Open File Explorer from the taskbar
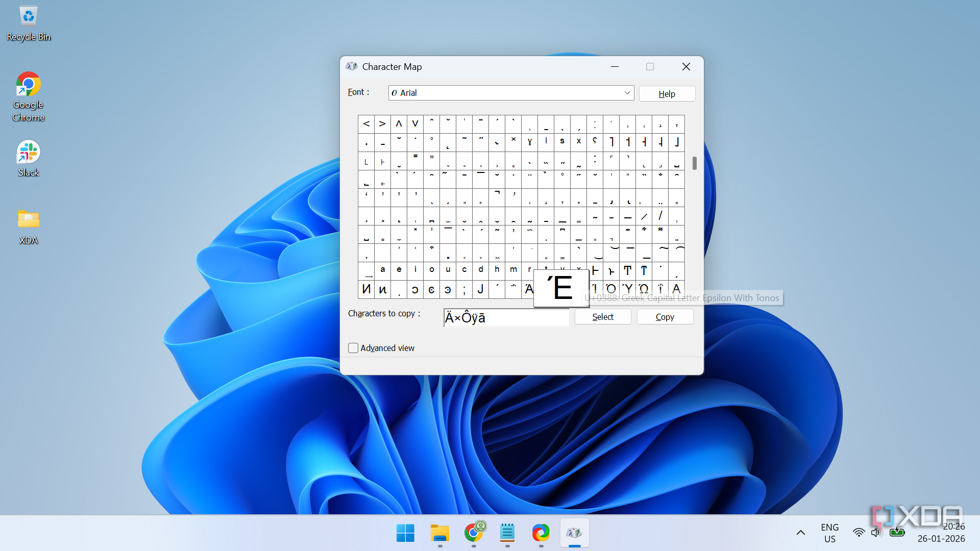 [439, 533]
